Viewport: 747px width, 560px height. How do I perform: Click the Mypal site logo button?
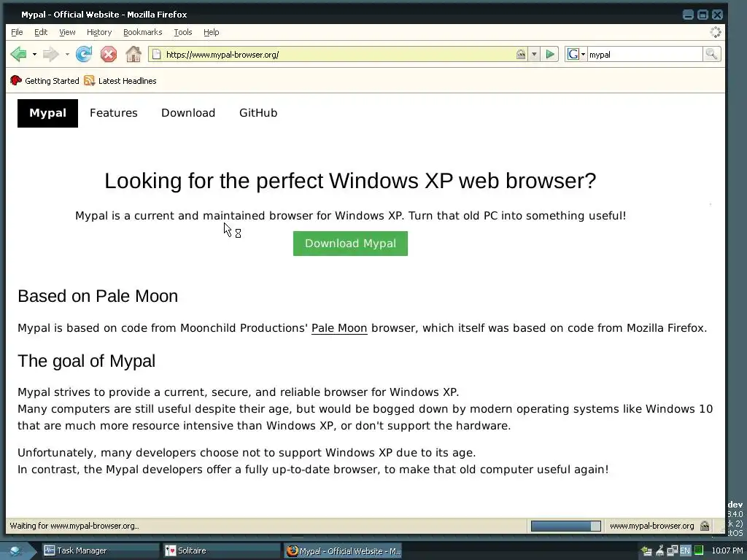tap(47, 113)
